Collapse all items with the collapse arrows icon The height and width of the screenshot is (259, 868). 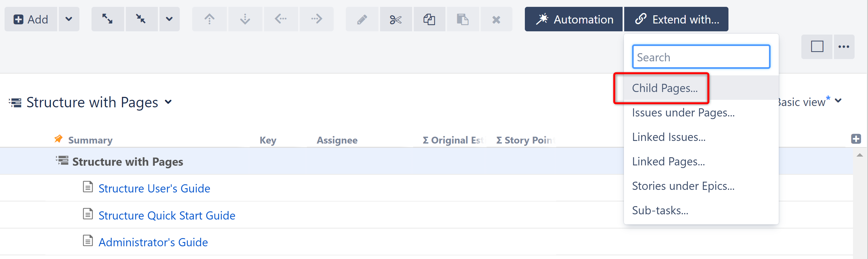tap(141, 19)
